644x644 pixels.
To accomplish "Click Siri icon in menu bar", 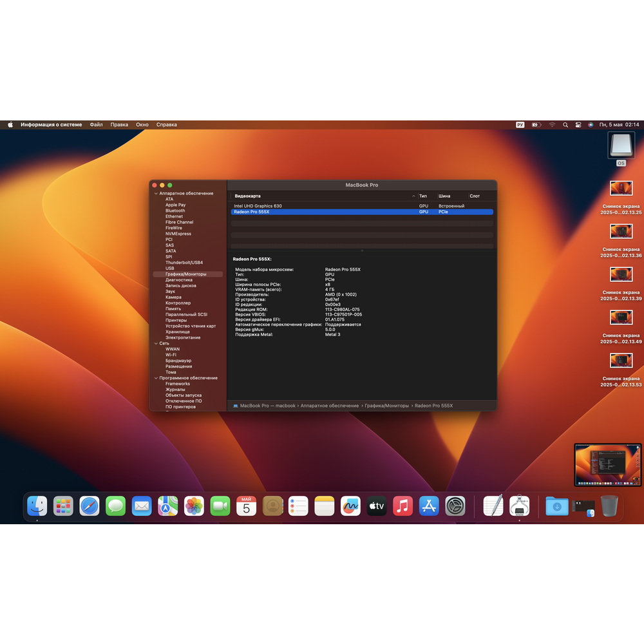I will [590, 125].
